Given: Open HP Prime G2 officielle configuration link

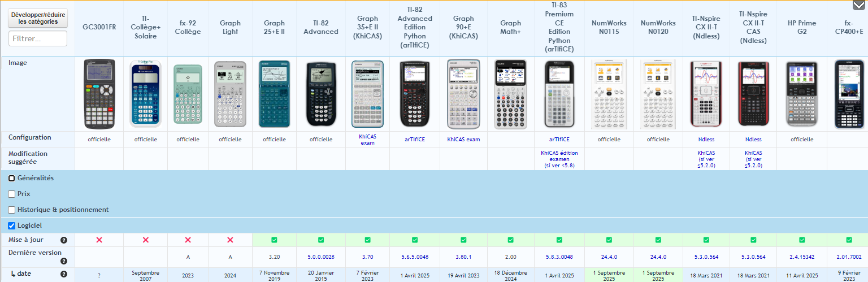Looking at the screenshot, I should pos(802,140).
